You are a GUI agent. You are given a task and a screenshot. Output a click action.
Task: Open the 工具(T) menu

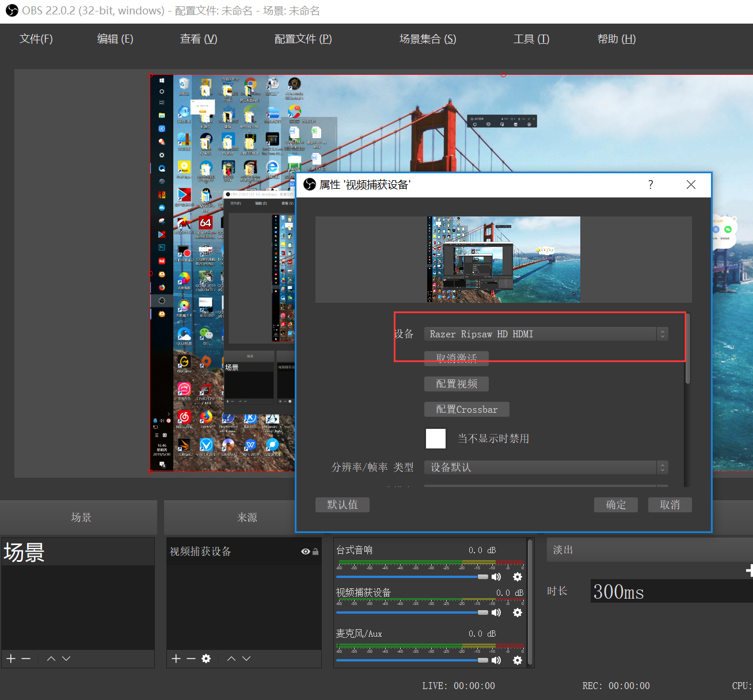tap(531, 39)
